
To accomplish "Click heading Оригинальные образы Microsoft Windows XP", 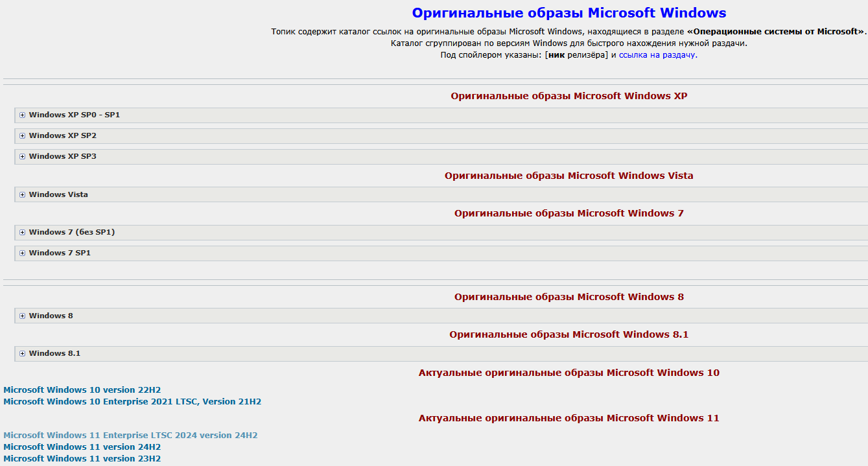I will coord(569,96).
